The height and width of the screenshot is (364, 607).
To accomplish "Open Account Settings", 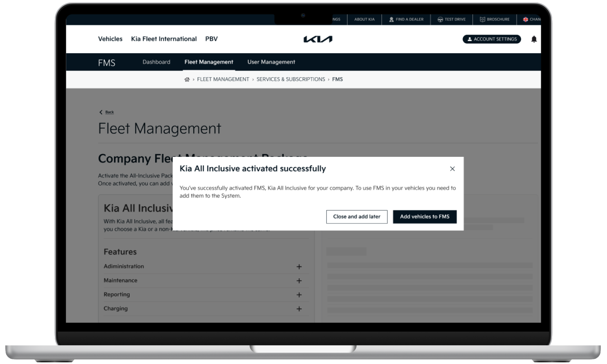I will click(x=491, y=39).
